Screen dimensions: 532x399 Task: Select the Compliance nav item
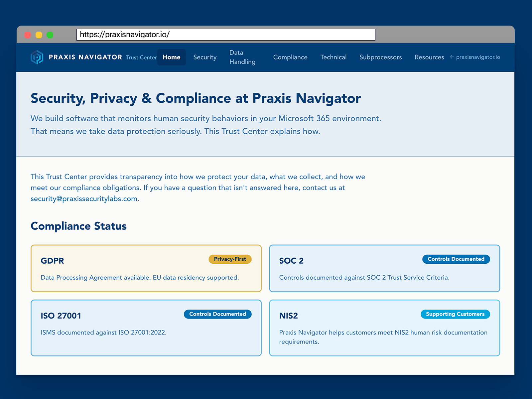pyautogui.click(x=290, y=57)
